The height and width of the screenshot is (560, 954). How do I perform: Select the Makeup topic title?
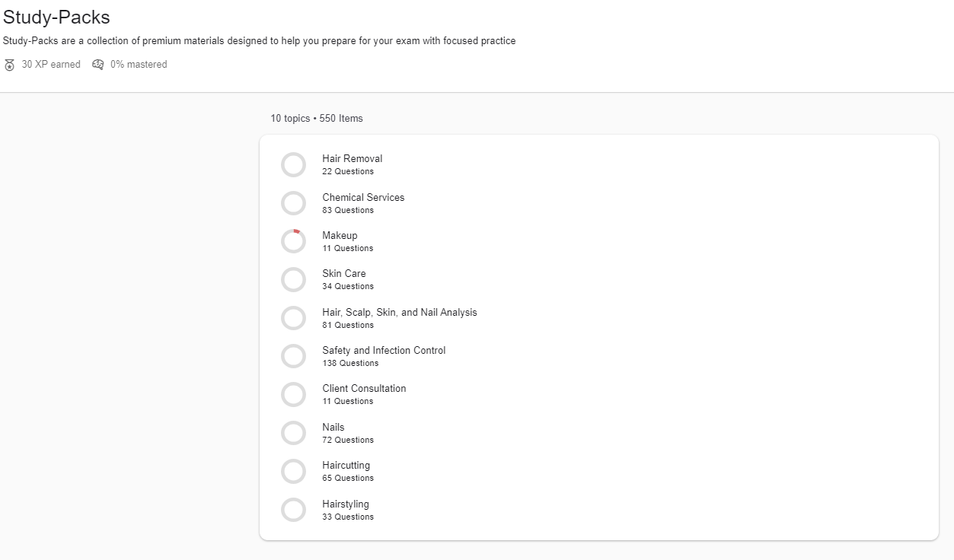pos(340,235)
